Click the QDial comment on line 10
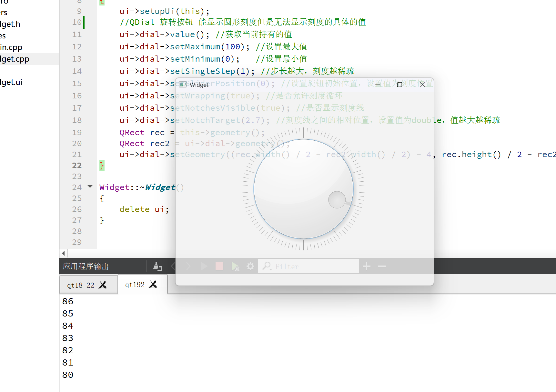Viewport: 556px width, 392px height. [243, 22]
